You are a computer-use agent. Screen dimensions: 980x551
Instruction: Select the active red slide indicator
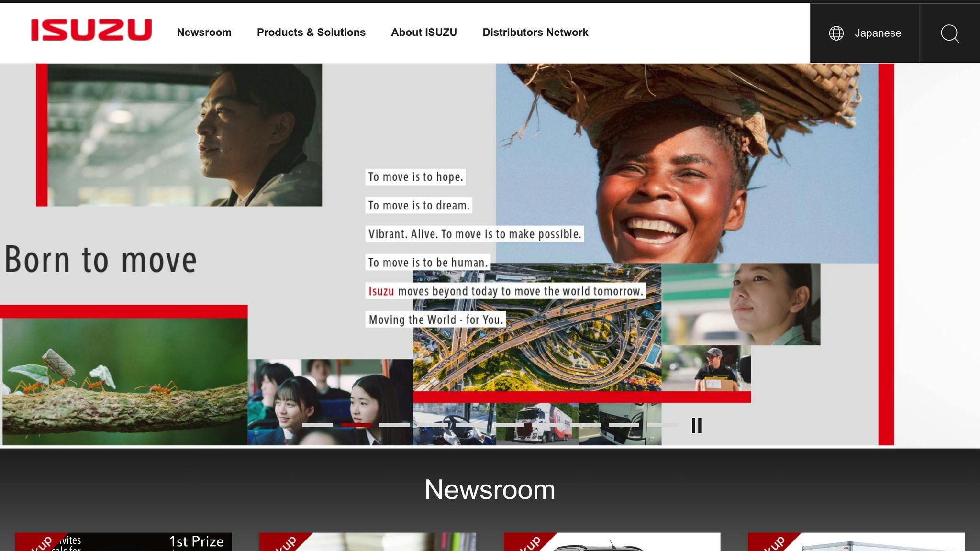[356, 425]
